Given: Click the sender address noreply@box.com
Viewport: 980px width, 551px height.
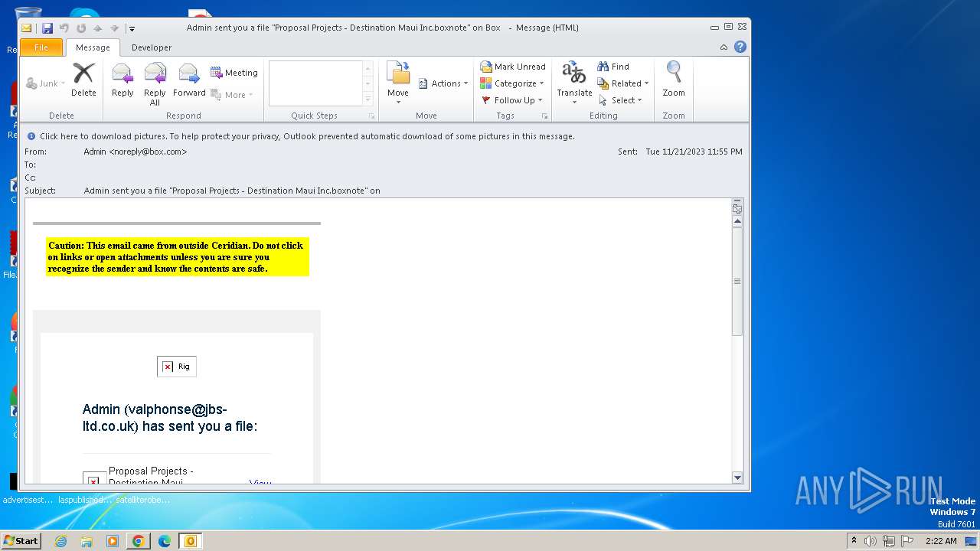Looking at the screenshot, I should (149, 152).
